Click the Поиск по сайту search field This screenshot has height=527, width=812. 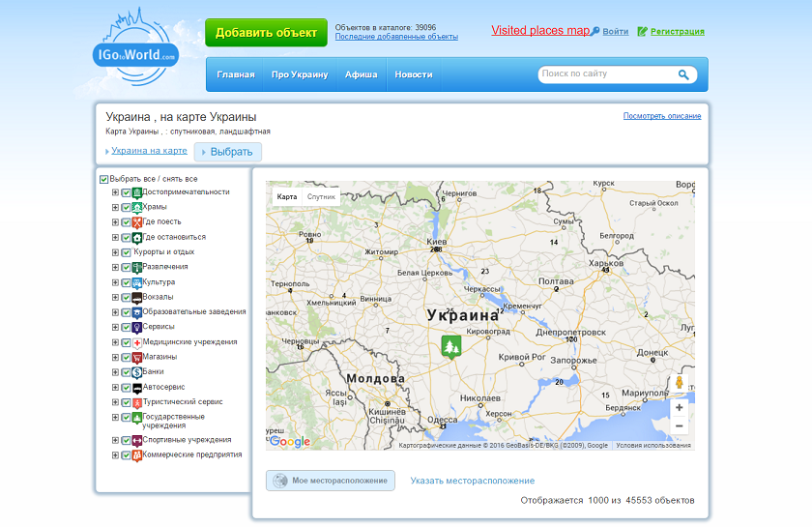click(x=607, y=74)
